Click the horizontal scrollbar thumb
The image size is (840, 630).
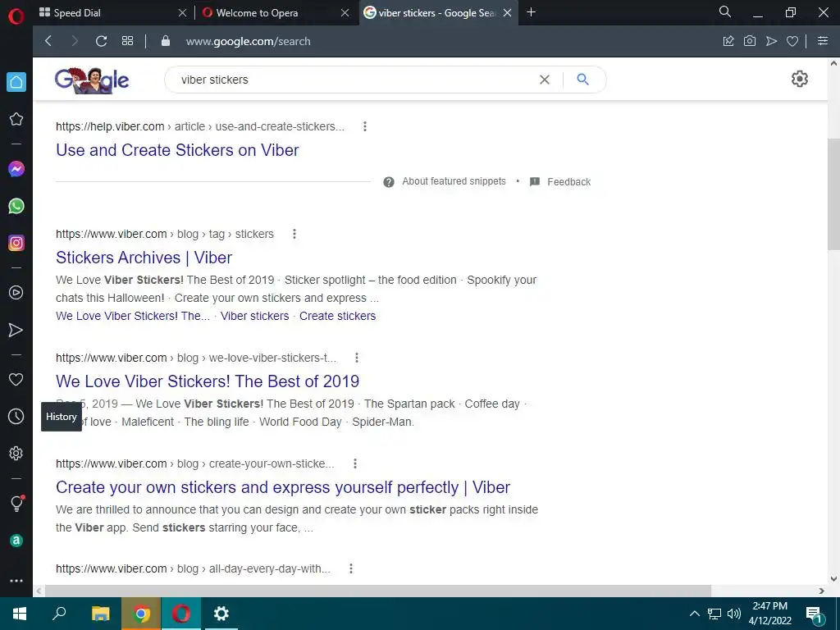(x=377, y=591)
